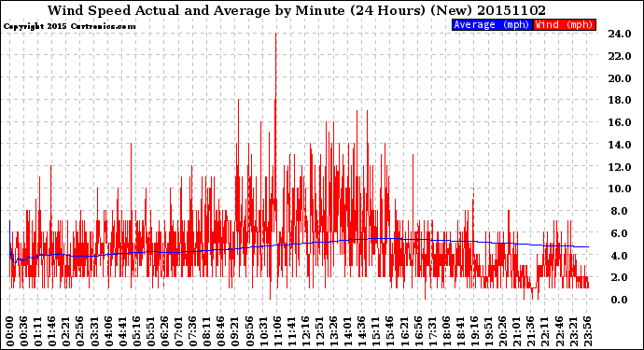
Task: Click the 05:16 time label
Action: [x=136, y=331]
